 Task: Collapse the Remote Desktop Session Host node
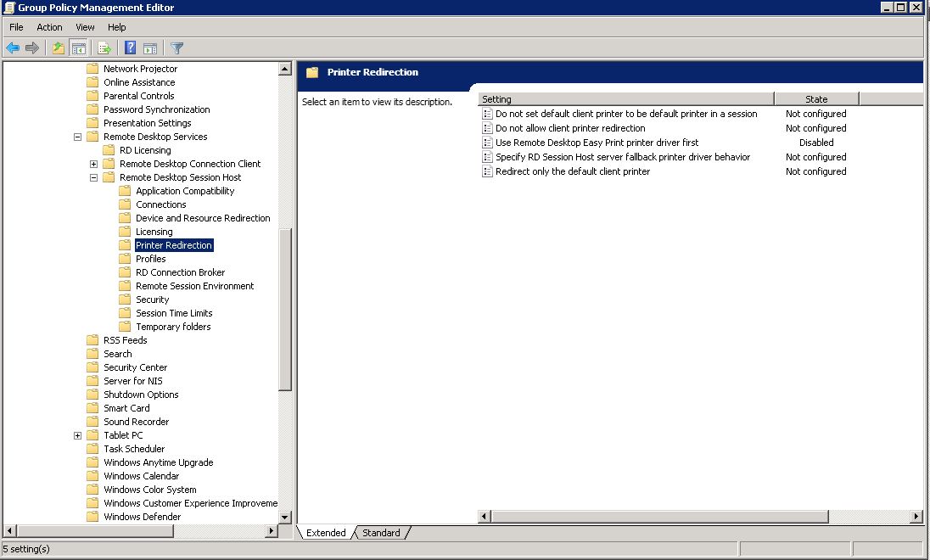click(93, 177)
